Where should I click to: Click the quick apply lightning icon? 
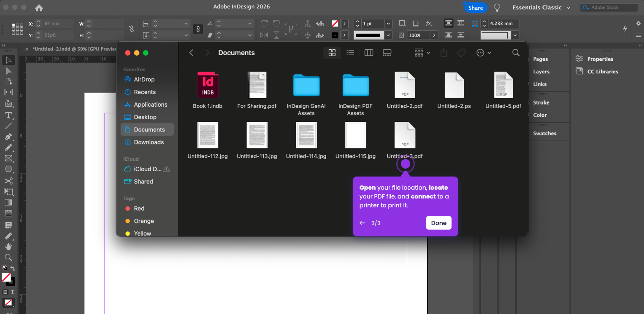(625, 29)
